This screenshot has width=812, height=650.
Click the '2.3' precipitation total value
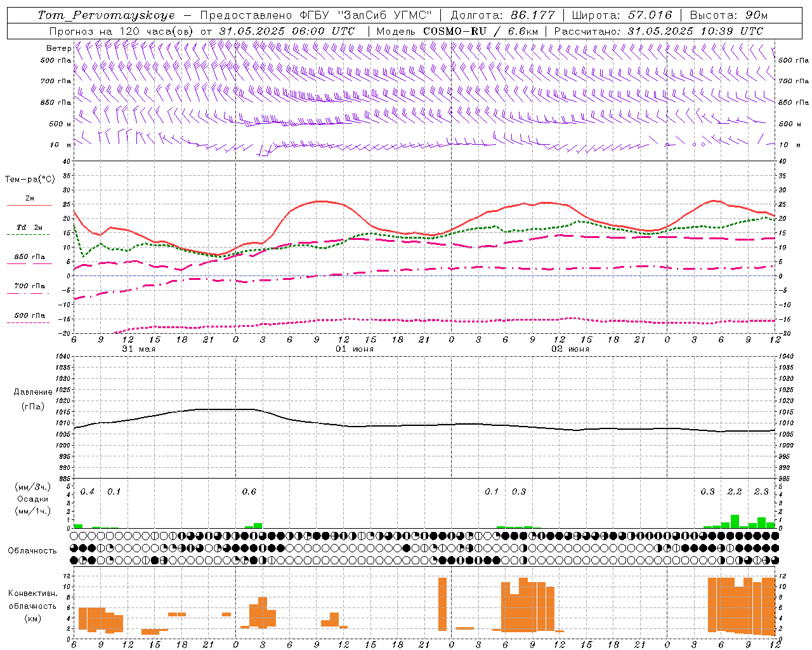pos(761,491)
